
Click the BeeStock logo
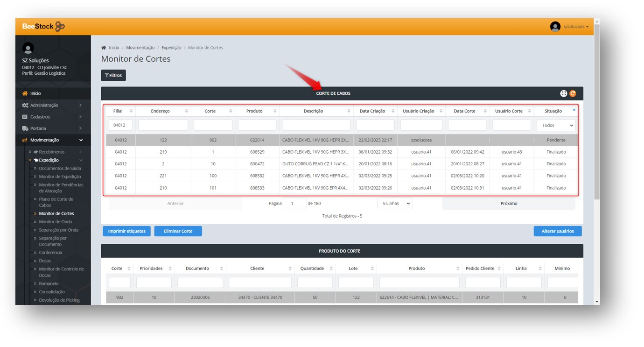click(x=43, y=27)
